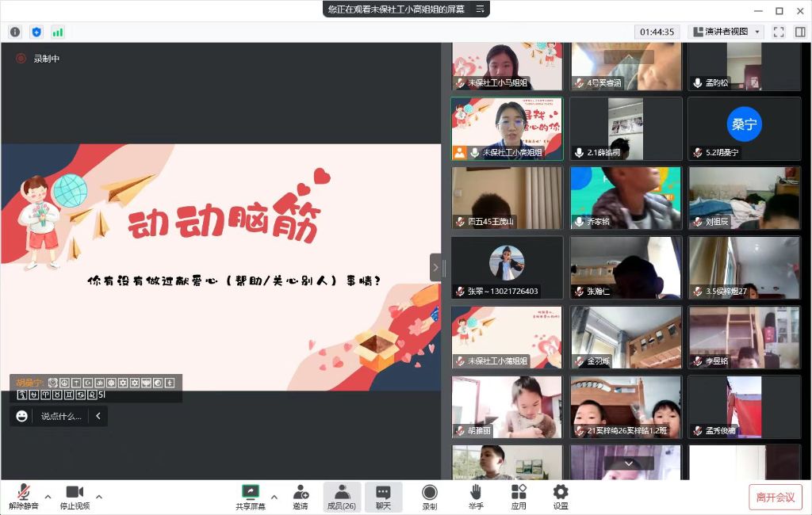Click the 说点什么 chat input field

tap(62, 416)
